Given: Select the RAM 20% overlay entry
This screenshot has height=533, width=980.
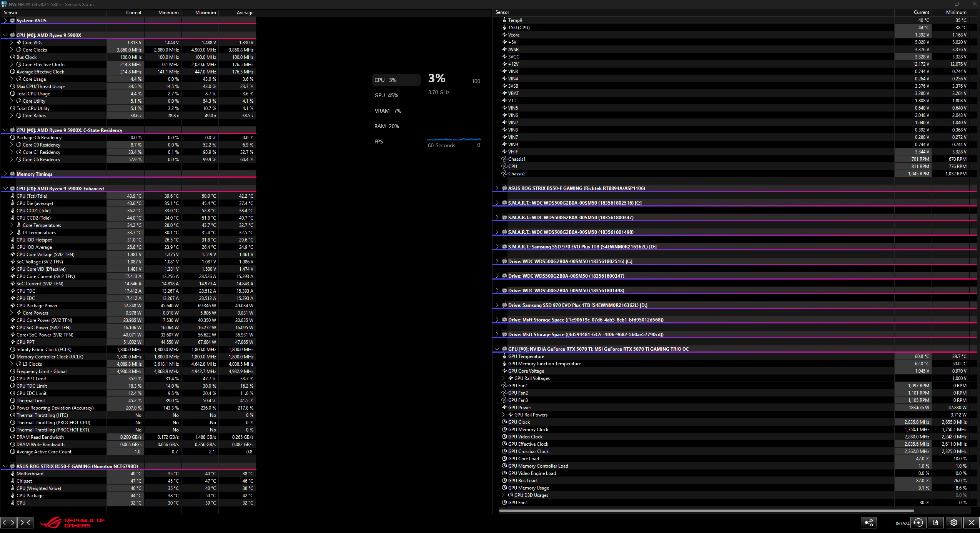Looking at the screenshot, I should [396, 126].
